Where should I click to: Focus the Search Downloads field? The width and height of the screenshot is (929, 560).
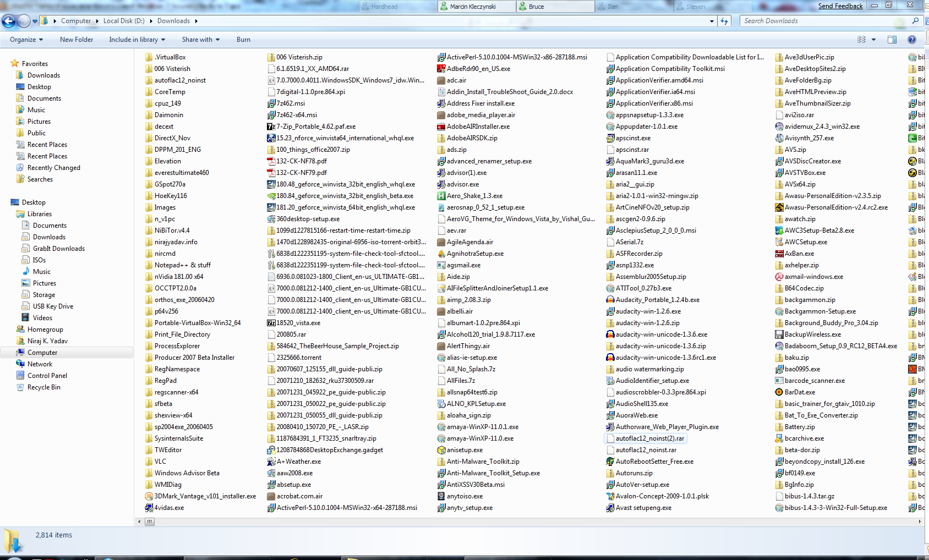[x=826, y=21]
